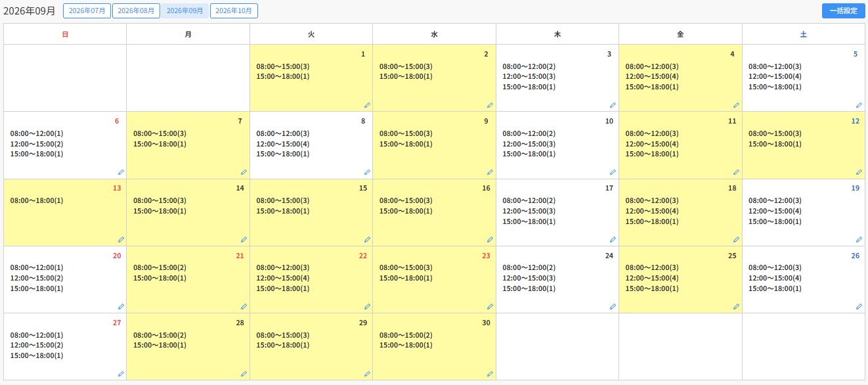Click the pencil icon for September 18

pos(736,240)
